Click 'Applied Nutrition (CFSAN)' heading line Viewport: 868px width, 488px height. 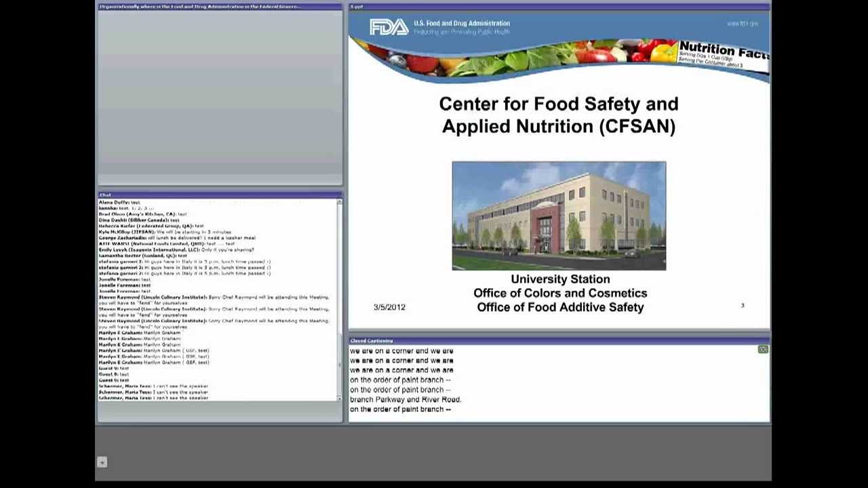[559, 126]
